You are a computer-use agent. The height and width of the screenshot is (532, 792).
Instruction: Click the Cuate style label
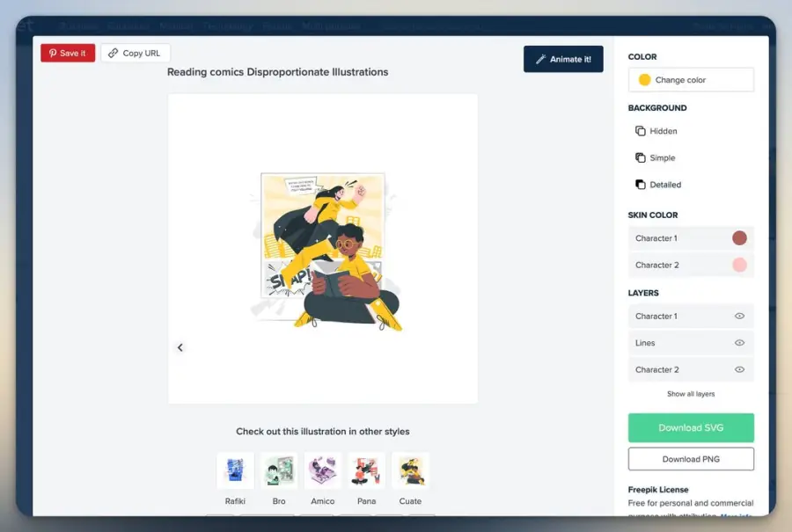[410, 501]
